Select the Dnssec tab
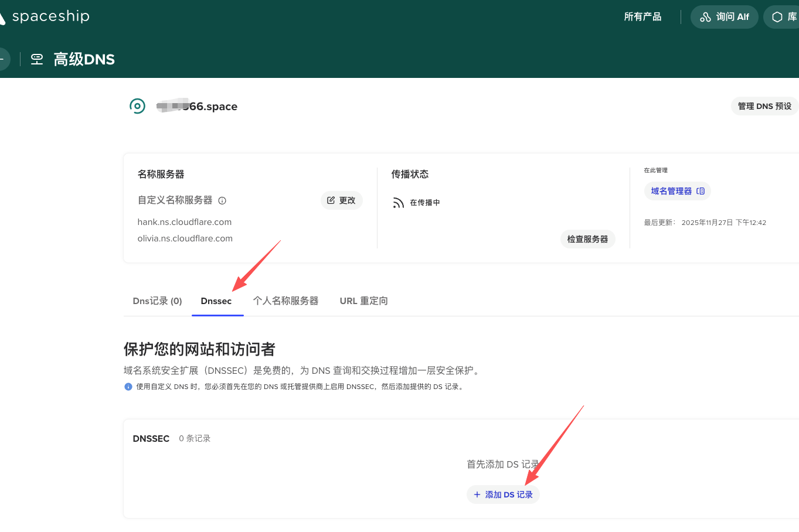Viewport: 799px width, 532px height. click(x=216, y=301)
